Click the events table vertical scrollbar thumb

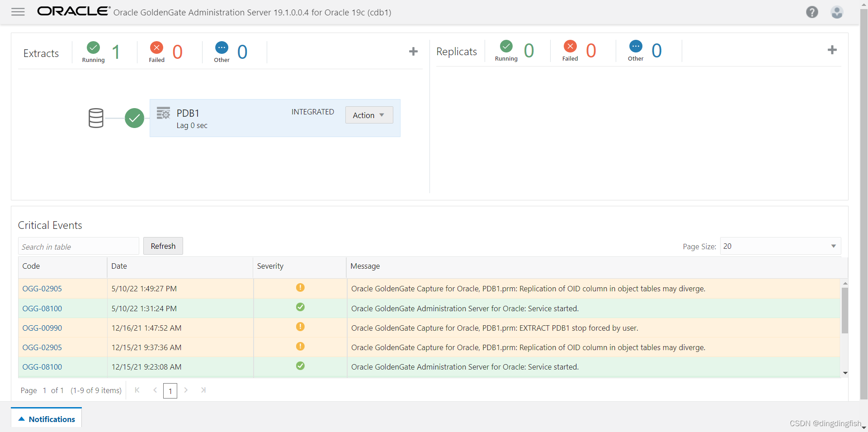point(845,310)
